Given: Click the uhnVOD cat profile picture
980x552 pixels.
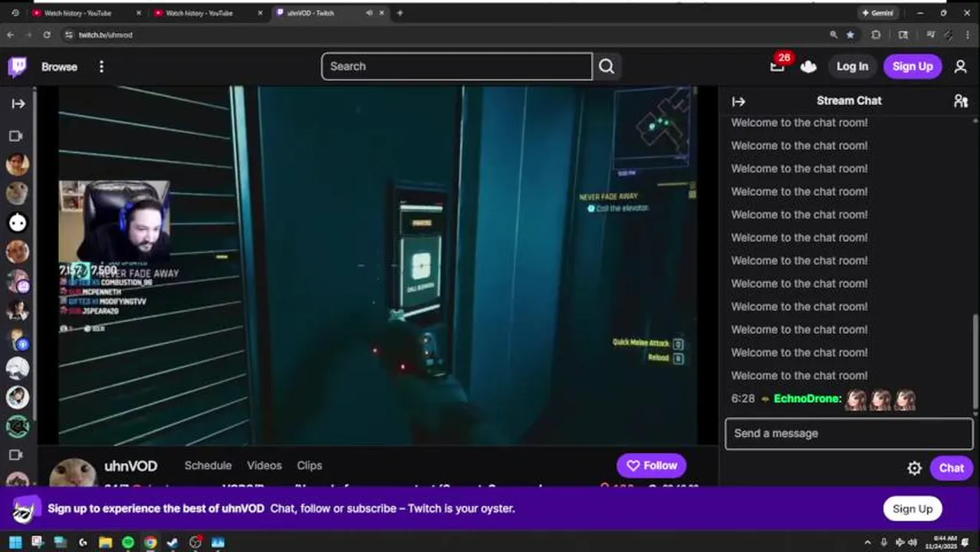Looking at the screenshot, I should [x=73, y=473].
